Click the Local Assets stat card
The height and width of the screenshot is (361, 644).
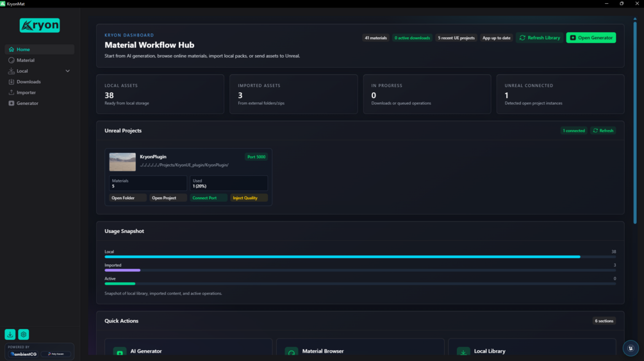(x=160, y=94)
